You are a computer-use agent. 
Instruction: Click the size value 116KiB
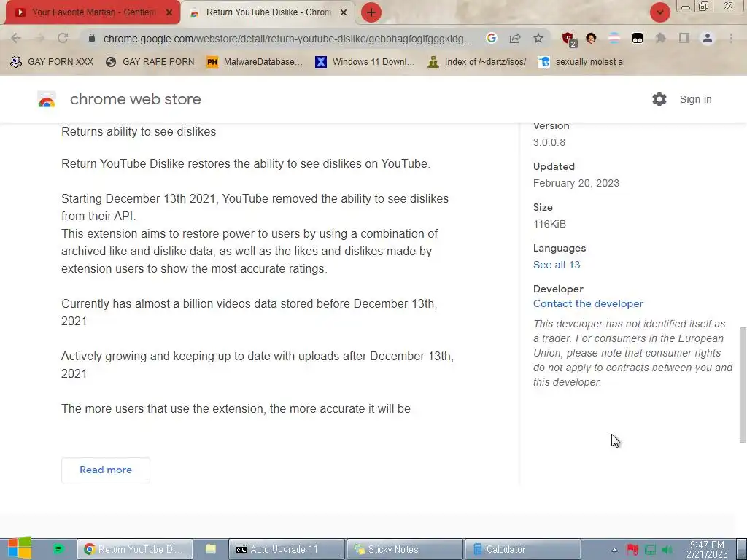click(549, 224)
